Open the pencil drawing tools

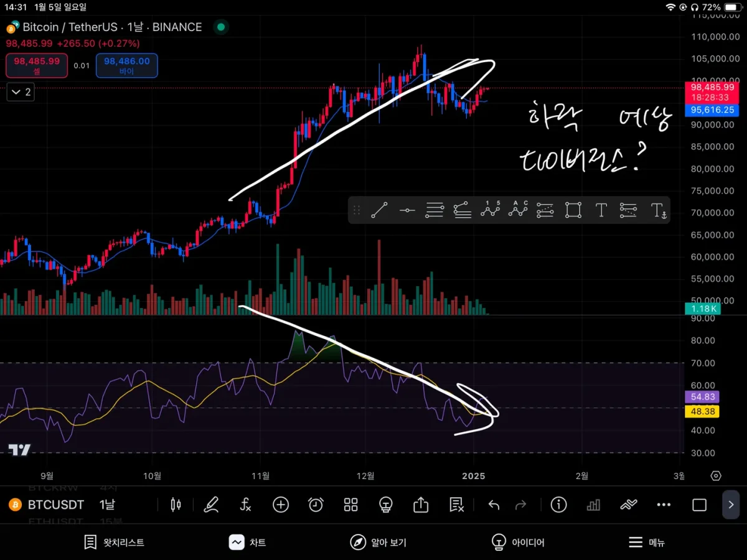tap(212, 505)
